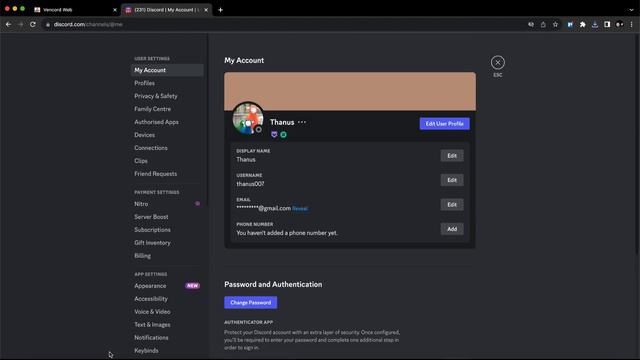Open Subscriptions settings
The width and height of the screenshot is (640, 360).
pyautogui.click(x=167, y=230)
